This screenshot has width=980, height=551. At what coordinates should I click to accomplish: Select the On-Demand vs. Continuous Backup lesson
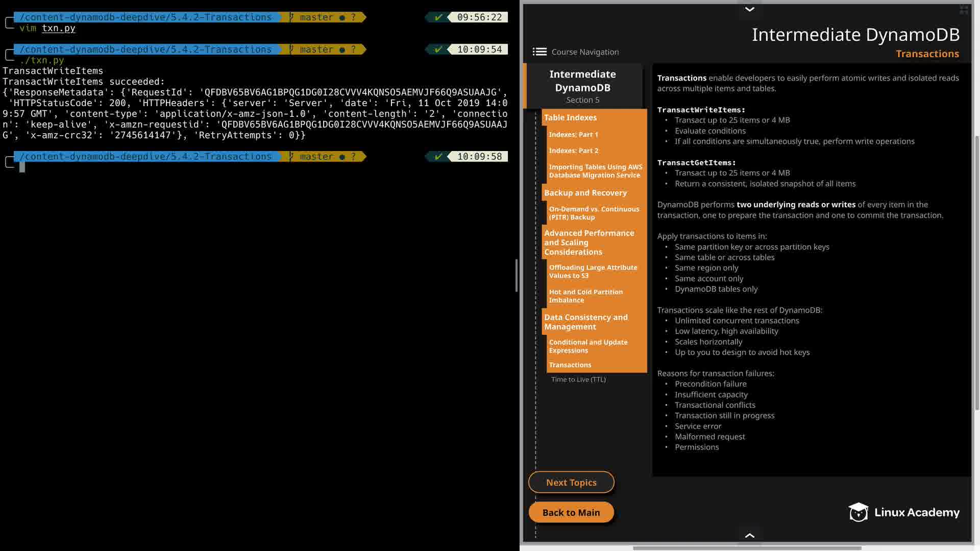594,213
